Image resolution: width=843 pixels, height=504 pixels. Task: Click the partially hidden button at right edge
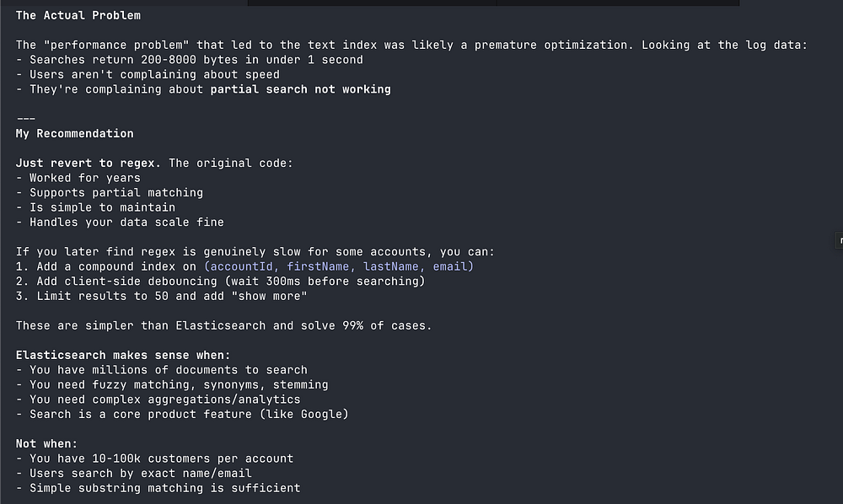pyautogui.click(x=839, y=241)
